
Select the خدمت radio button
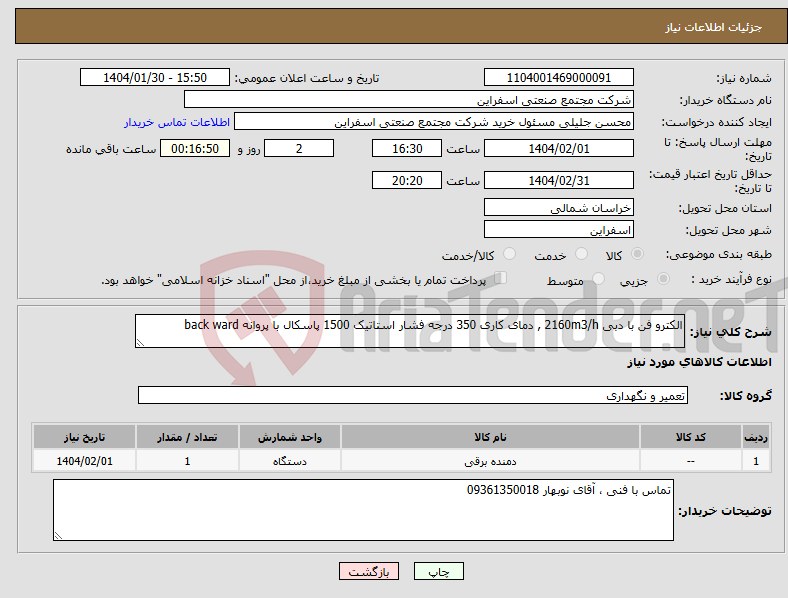coord(581,254)
